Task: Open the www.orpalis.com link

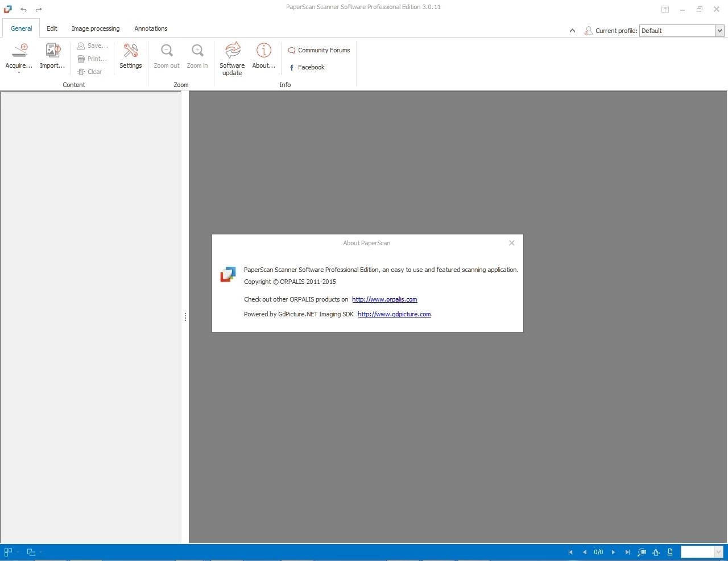Action: click(384, 299)
